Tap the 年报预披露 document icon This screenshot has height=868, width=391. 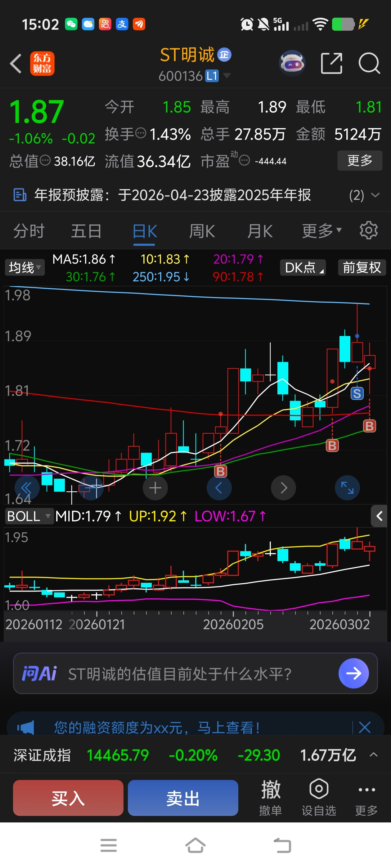click(20, 195)
